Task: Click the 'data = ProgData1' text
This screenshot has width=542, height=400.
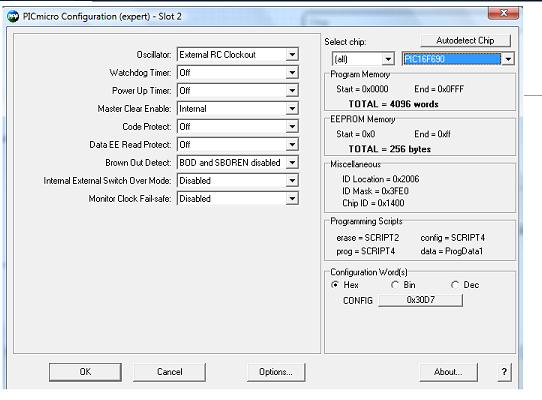Action: click(451, 251)
